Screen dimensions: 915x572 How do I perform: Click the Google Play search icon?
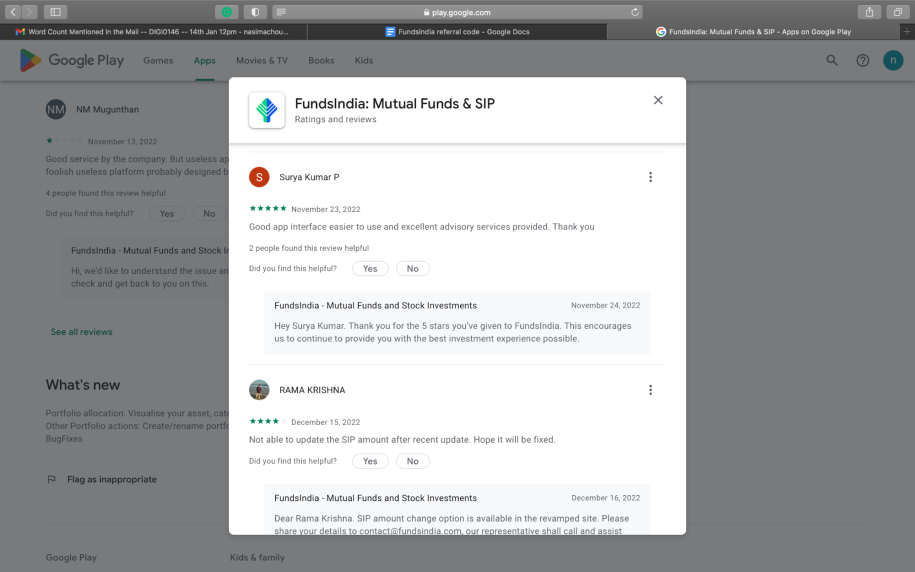click(x=832, y=60)
